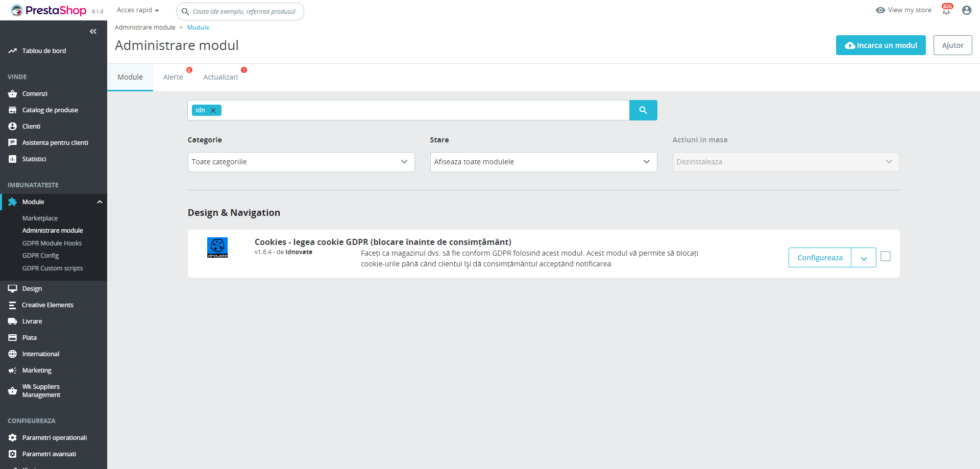Click the Clienti person icon
This screenshot has height=469, width=980.
point(13,127)
